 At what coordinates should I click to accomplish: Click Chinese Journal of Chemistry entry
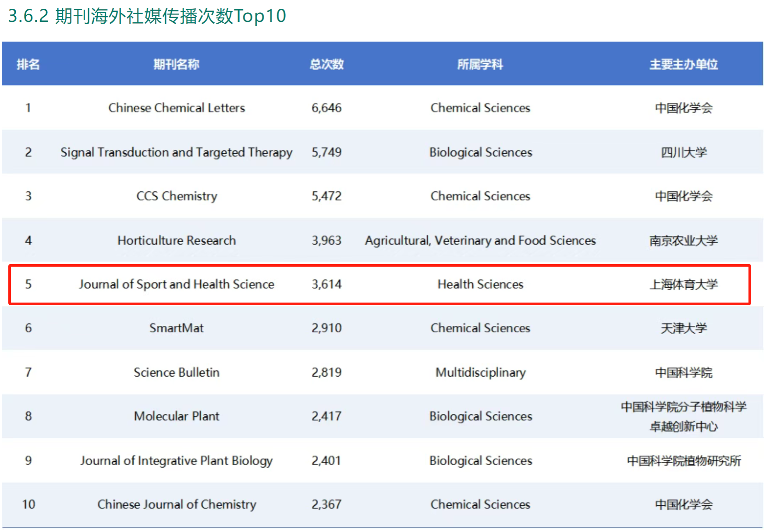[176, 504]
